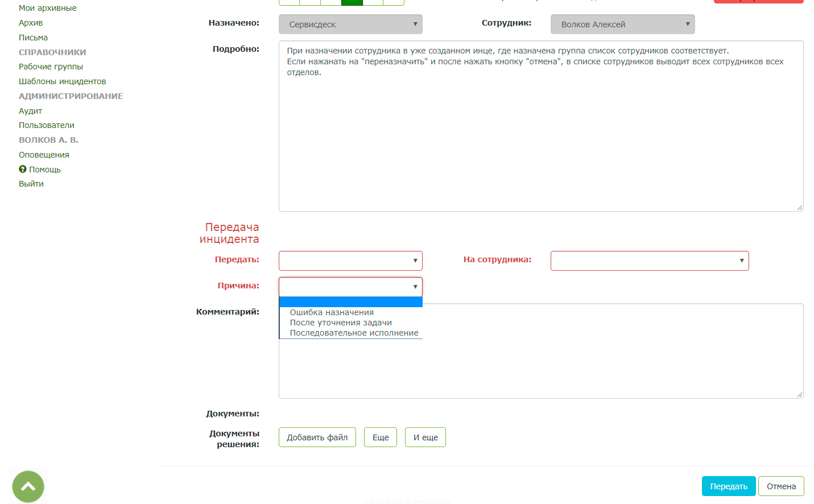Select "Ошибка назначения" from the reason list
Image resolution: width=814 pixels, height=504 pixels.
tap(332, 312)
